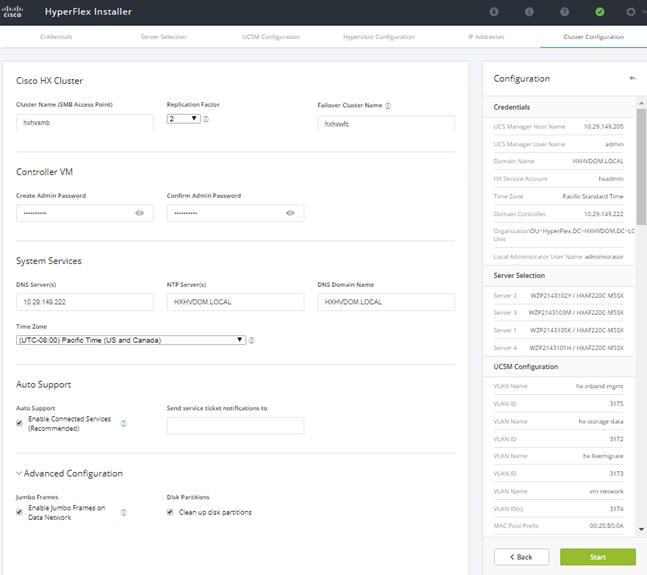Click info icon beside Failover Cluster Name
Viewport: 647px width, 575px height.
point(388,106)
